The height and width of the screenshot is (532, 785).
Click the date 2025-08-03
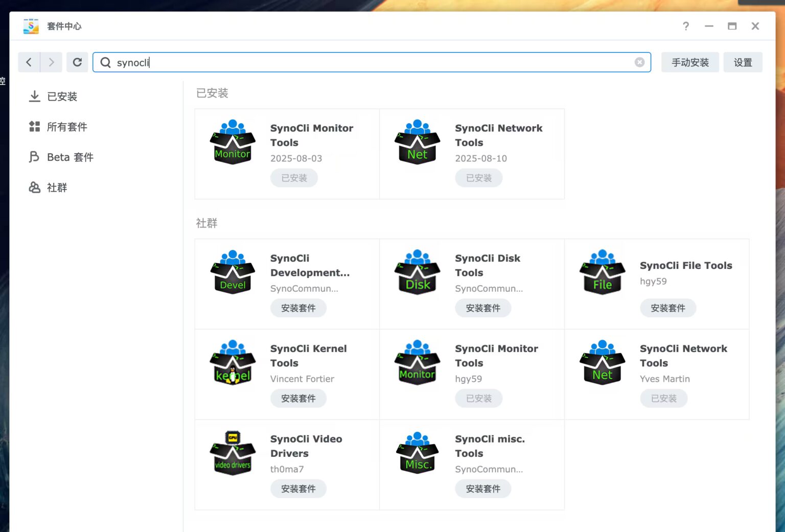(x=296, y=158)
